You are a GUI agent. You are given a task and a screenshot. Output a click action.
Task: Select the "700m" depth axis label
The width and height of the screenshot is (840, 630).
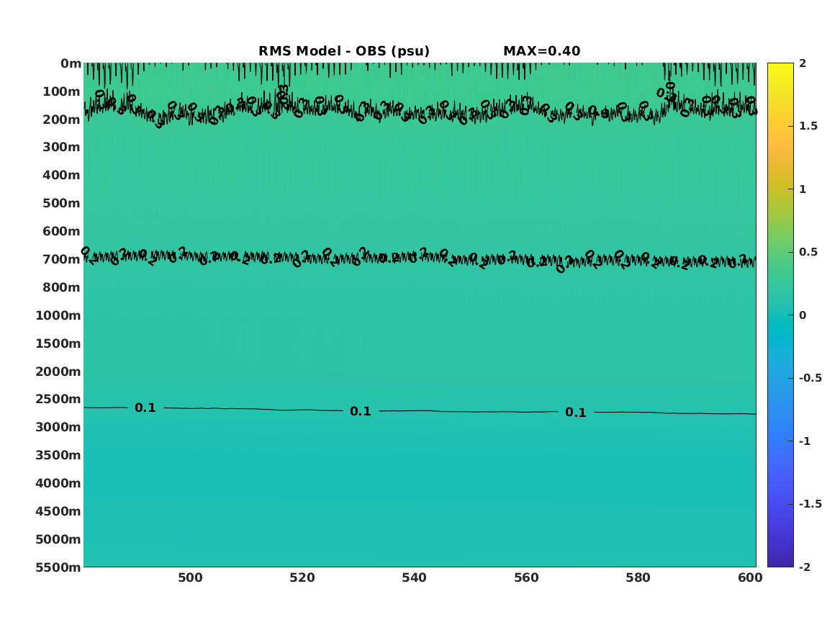pyautogui.click(x=62, y=259)
